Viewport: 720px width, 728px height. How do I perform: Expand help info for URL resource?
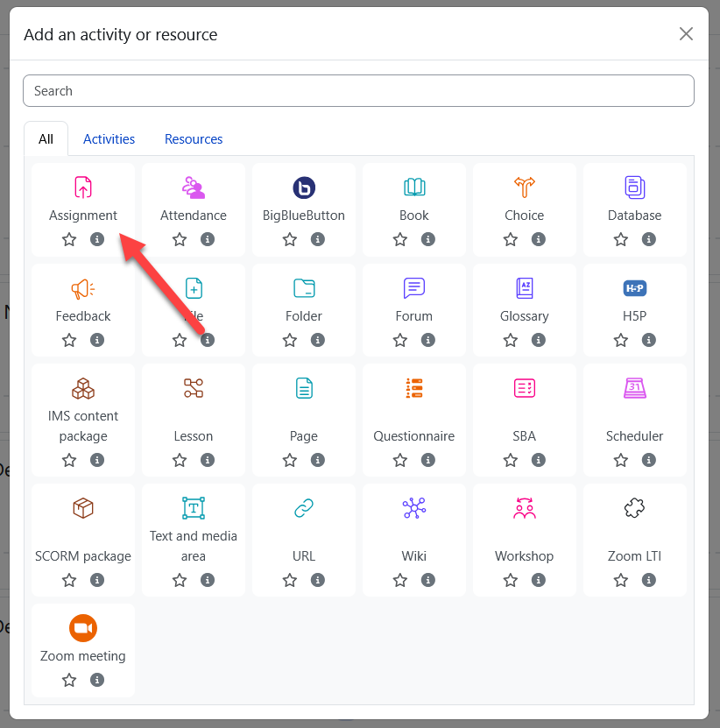click(x=318, y=580)
